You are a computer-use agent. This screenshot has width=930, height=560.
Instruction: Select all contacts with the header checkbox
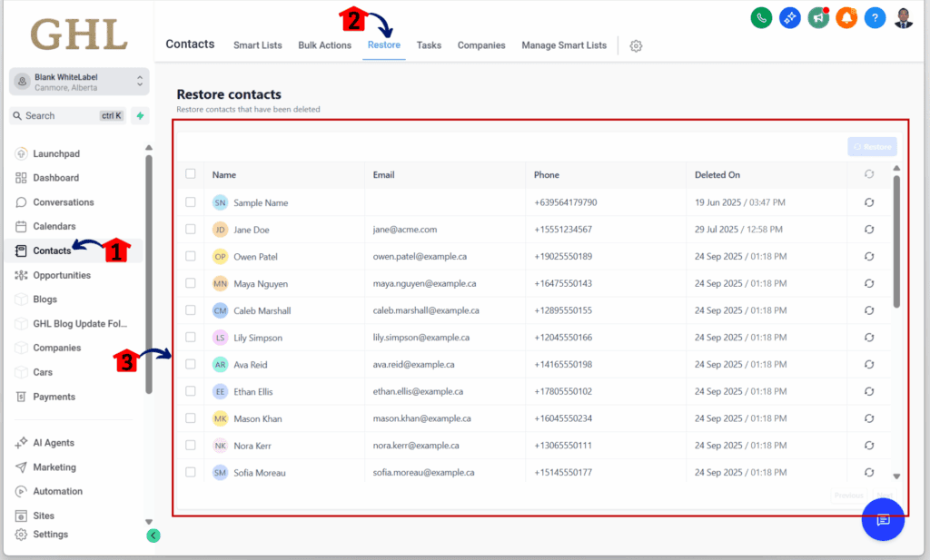190,175
